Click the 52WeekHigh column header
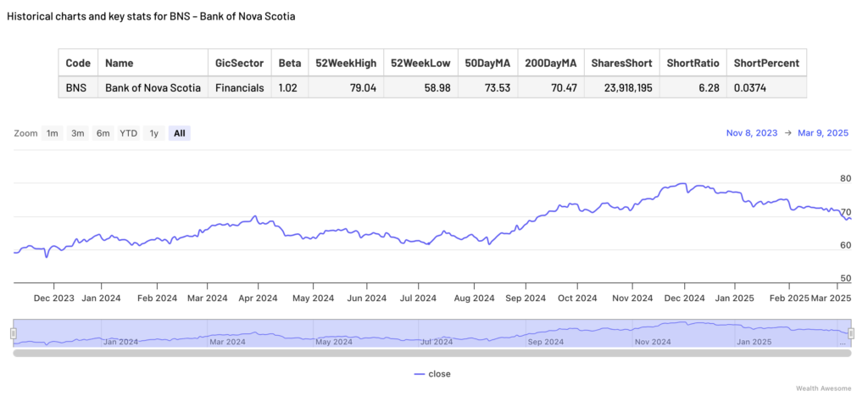868x402 pixels. tap(346, 63)
